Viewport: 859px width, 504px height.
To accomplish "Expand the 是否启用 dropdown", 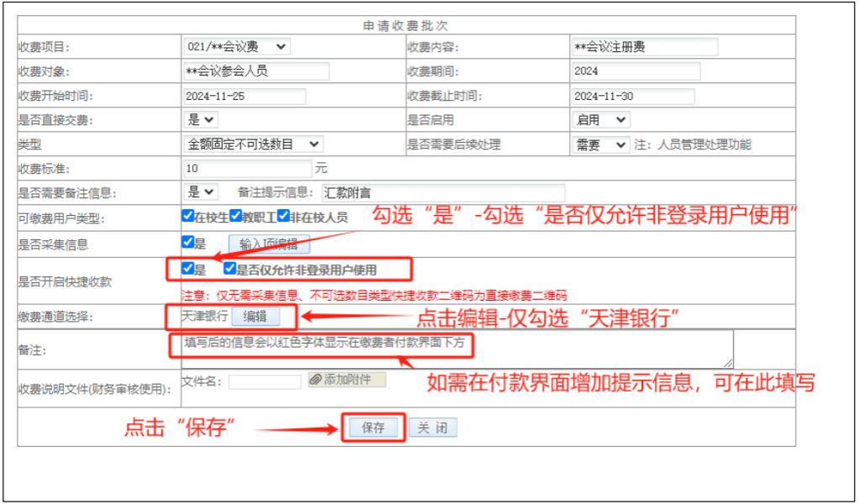I will tap(599, 120).
